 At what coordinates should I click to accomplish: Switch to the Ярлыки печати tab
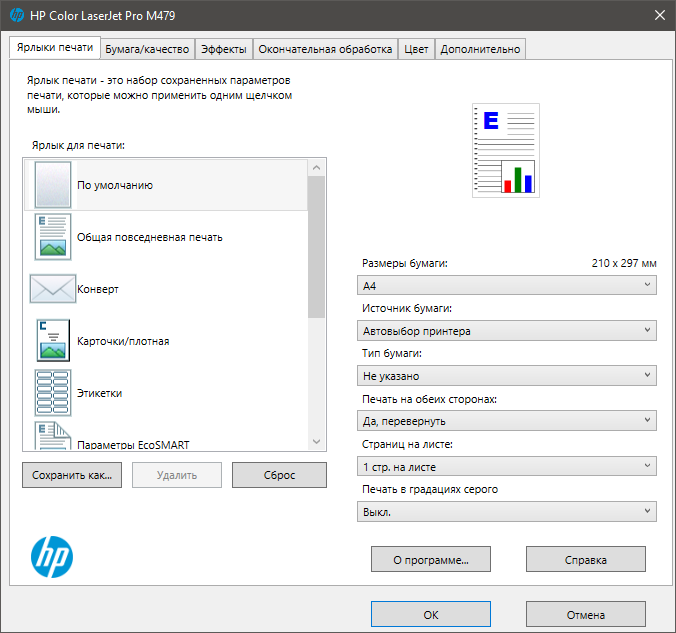tap(55, 47)
